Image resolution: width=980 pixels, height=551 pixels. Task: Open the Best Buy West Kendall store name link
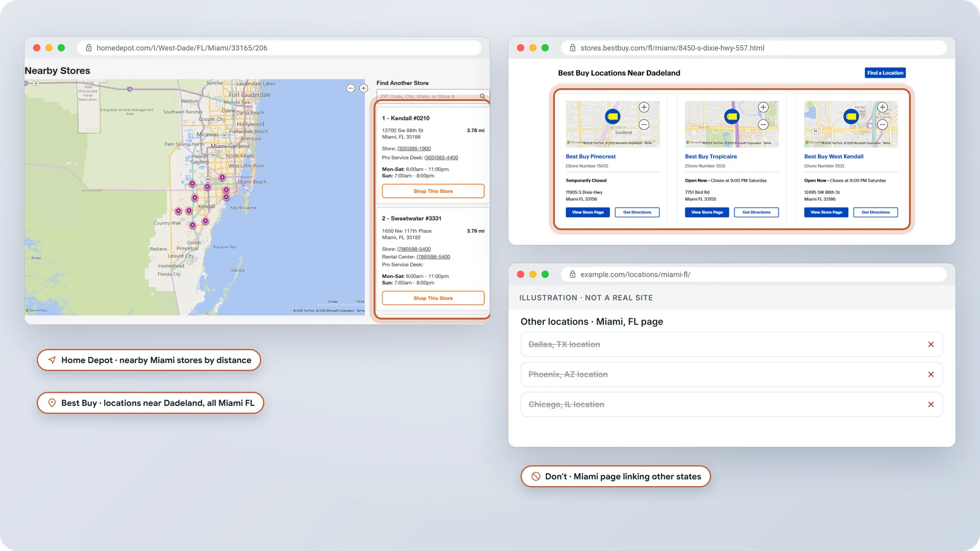[x=834, y=157]
